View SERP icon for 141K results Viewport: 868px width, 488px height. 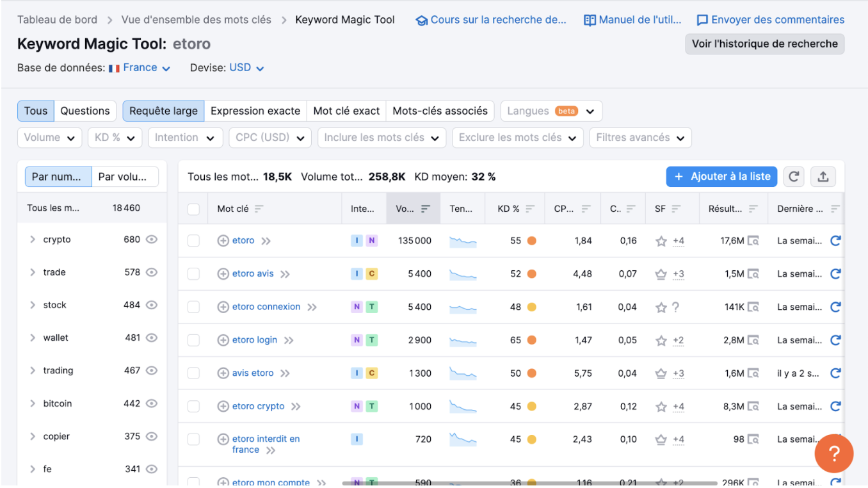753,307
